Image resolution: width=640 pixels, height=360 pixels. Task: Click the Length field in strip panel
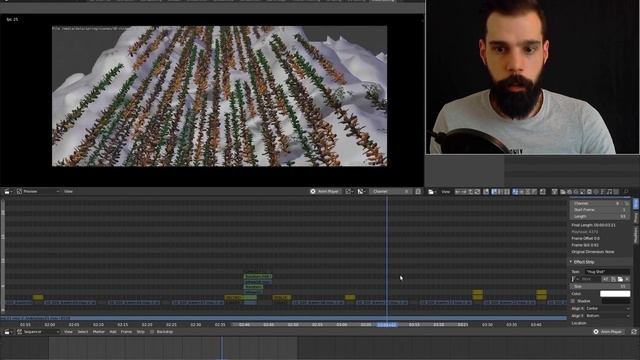[x=600, y=216]
